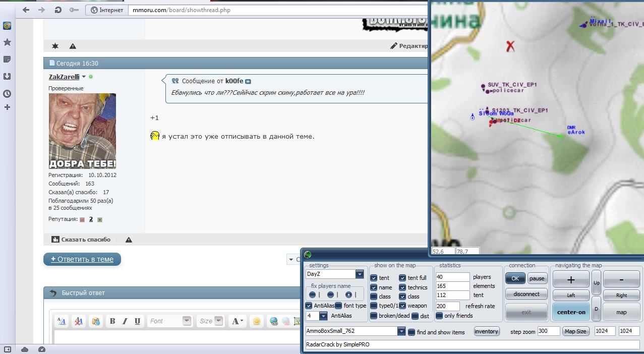
Task: Enable the type0/1 checkbox
Action: [x=374, y=306]
